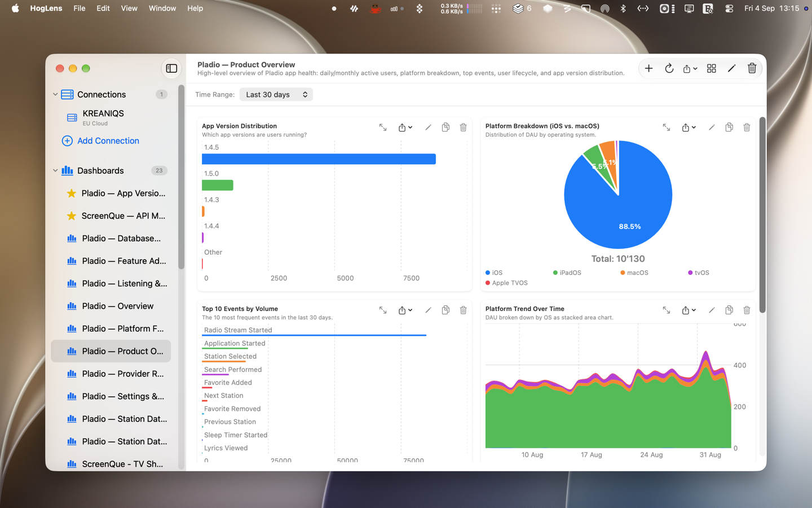Collapse the Dashboards section
Viewport: 812px width, 508px height.
click(55, 170)
